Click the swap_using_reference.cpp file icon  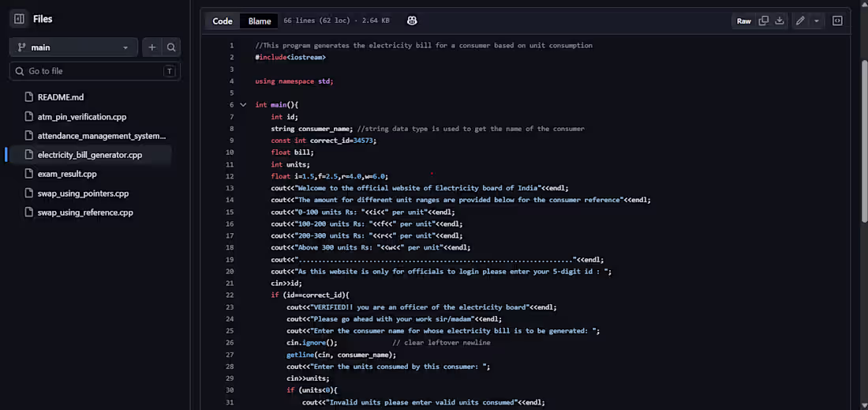point(28,213)
